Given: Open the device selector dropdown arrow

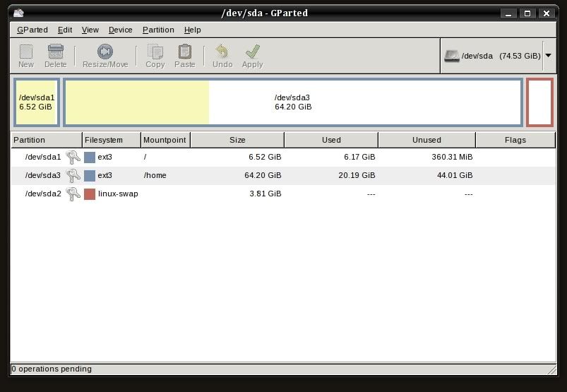Looking at the screenshot, I should coord(548,55).
